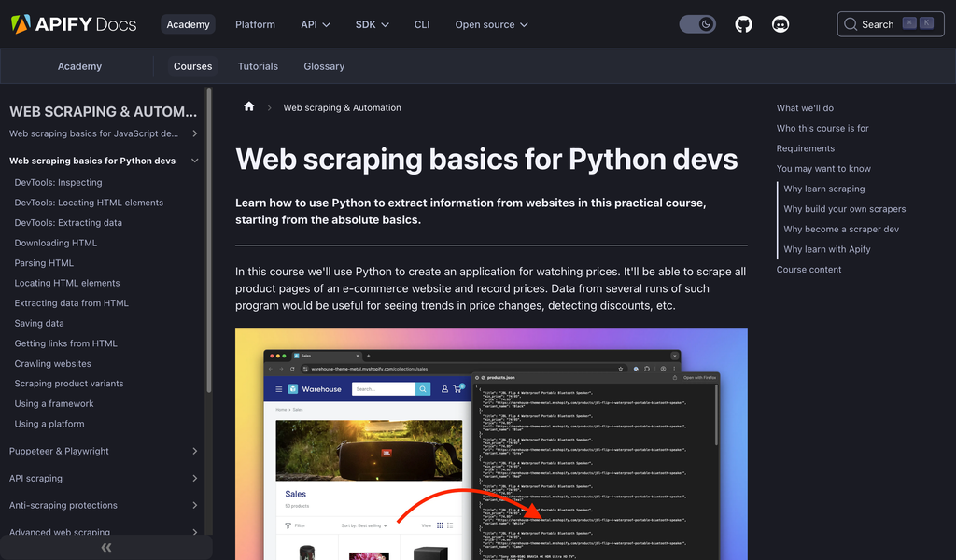Open the GitHub repository icon
The height and width of the screenshot is (560, 956).
[x=743, y=24]
